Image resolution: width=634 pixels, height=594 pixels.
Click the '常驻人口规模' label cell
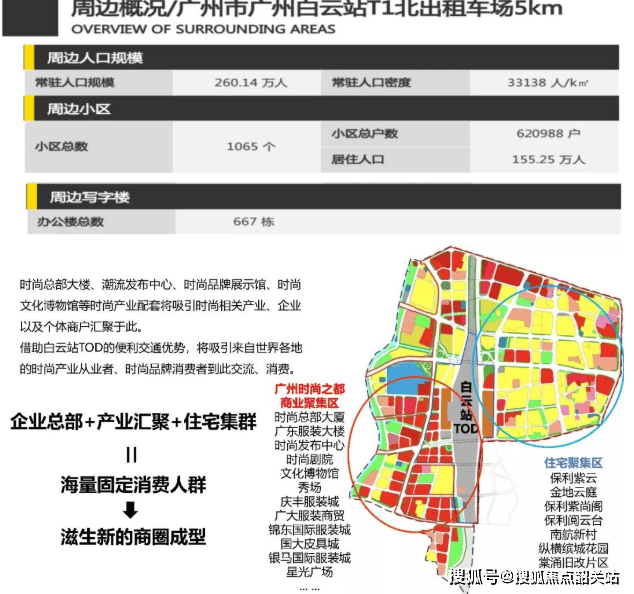pos(99,83)
